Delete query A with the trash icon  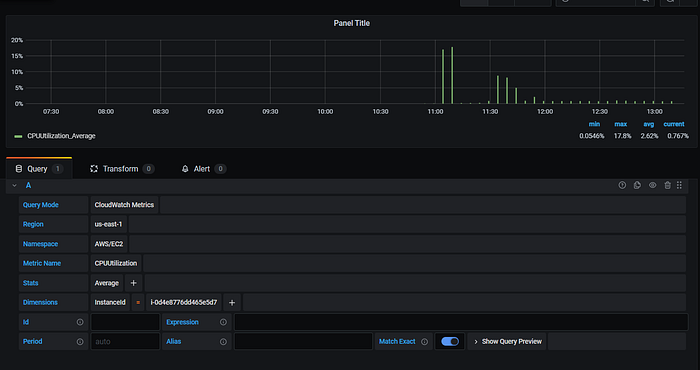click(667, 185)
